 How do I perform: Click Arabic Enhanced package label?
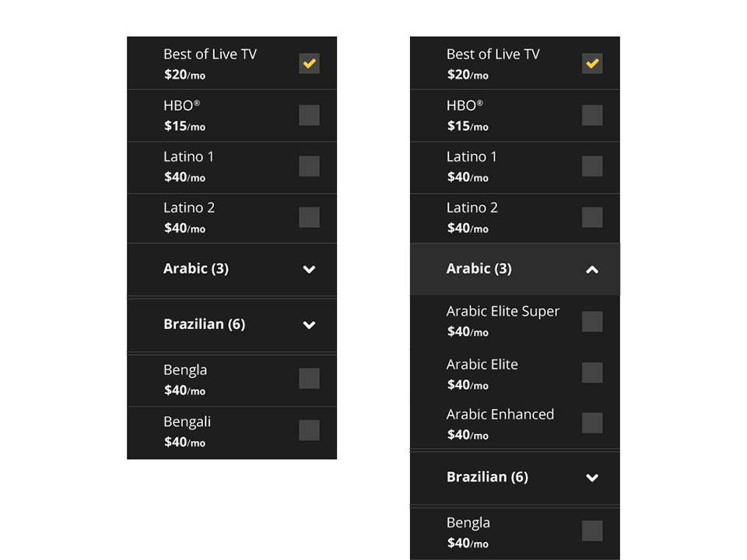[x=500, y=415]
